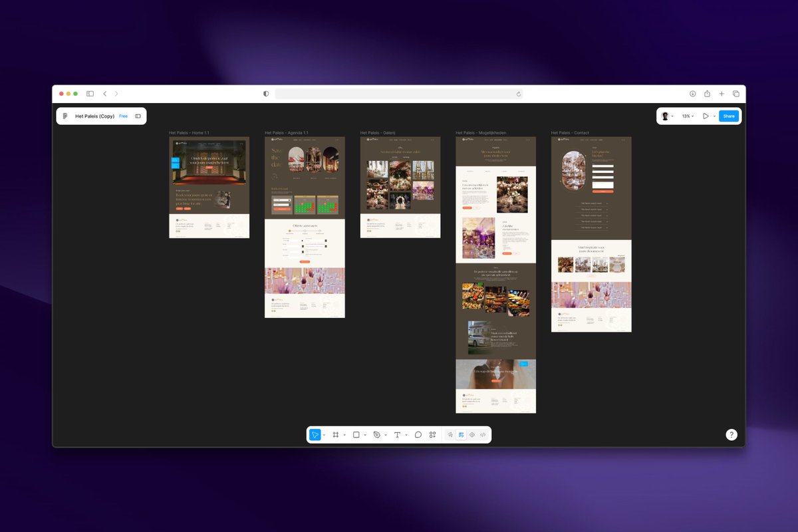Activate the Comment tool
This screenshot has width=798, height=532.
point(418,435)
